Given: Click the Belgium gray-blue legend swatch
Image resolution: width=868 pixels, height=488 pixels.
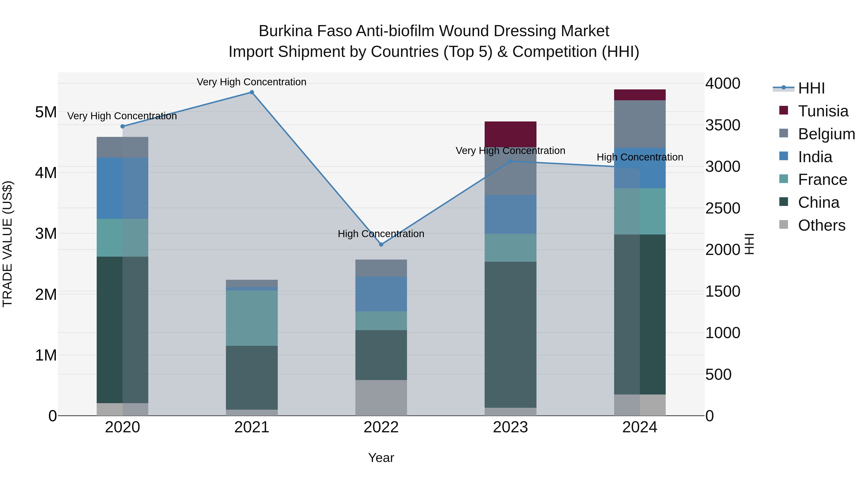Looking at the screenshot, I should point(784,133).
